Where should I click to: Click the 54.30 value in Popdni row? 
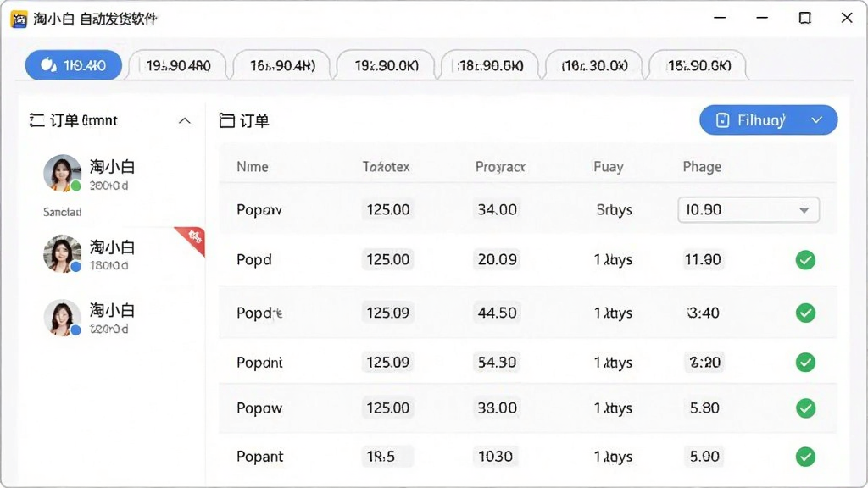[497, 363]
